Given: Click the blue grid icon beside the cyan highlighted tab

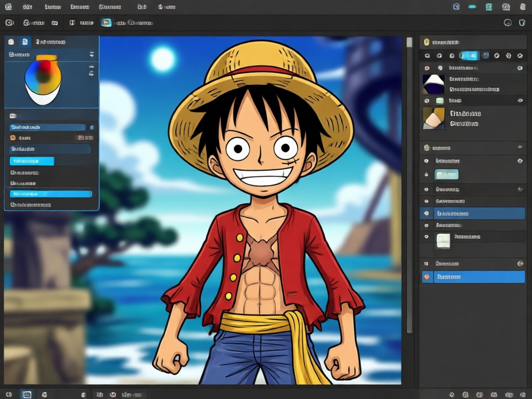Looking at the screenshot, I should coord(486,56).
